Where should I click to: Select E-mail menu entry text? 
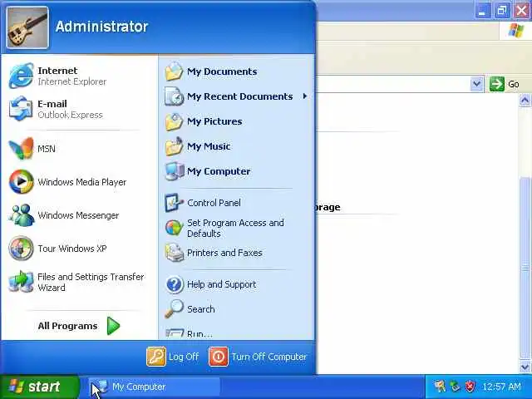pyautogui.click(x=52, y=104)
